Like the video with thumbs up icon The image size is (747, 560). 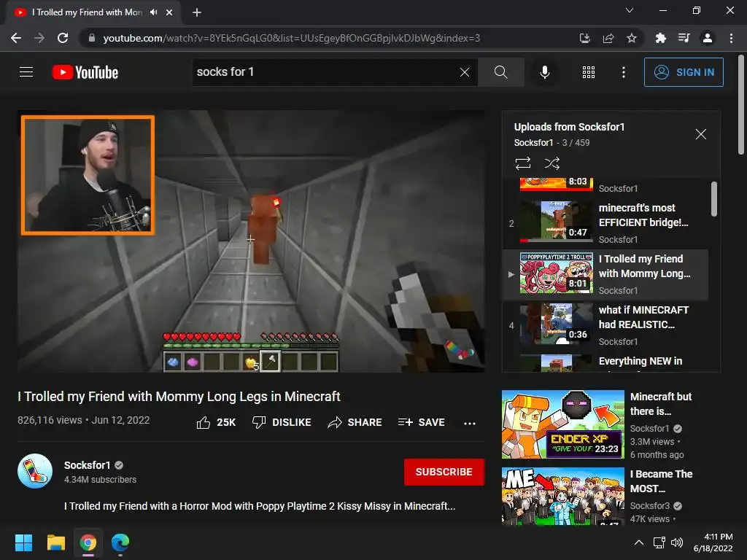(x=204, y=422)
